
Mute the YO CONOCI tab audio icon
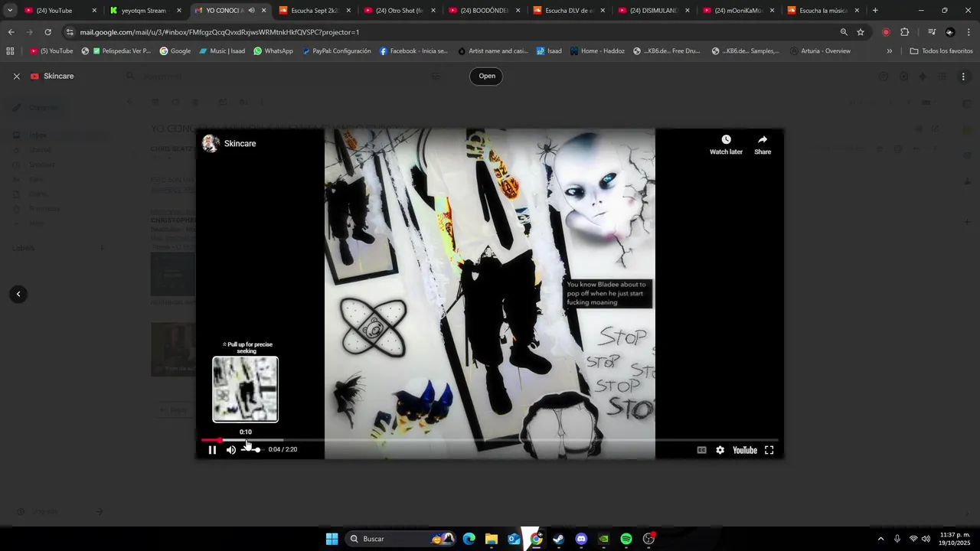(x=251, y=11)
